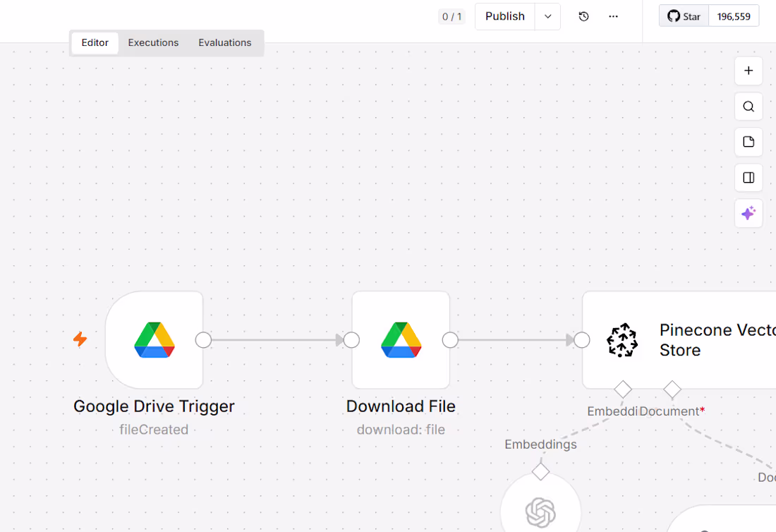Click the Pinecone Embedding diamond connector
The height and width of the screenshot is (532, 776).
623,389
